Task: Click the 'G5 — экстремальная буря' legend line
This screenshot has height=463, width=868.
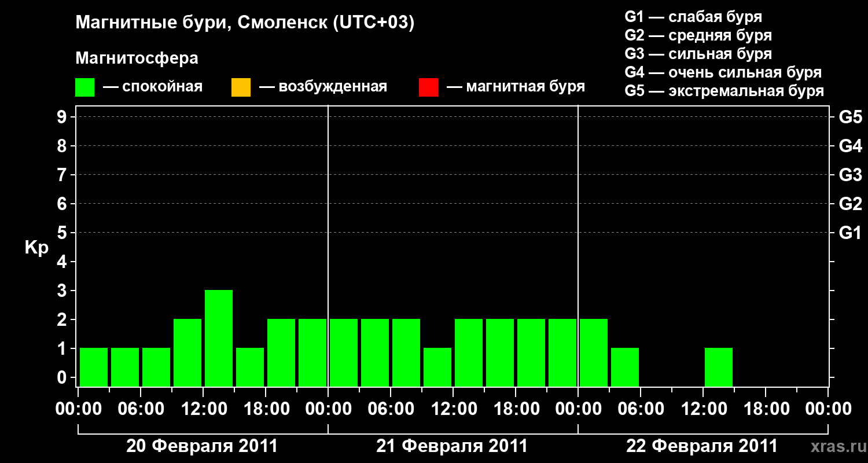Action: click(x=724, y=91)
